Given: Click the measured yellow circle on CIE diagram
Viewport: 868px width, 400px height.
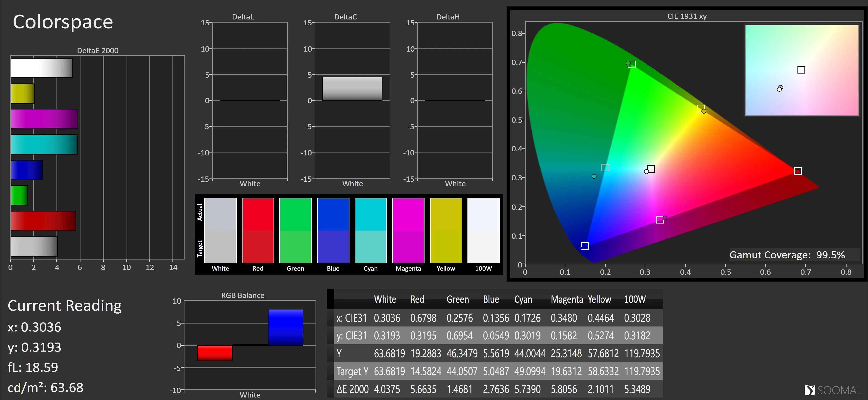Looking at the screenshot, I should click(x=704, y=111).
